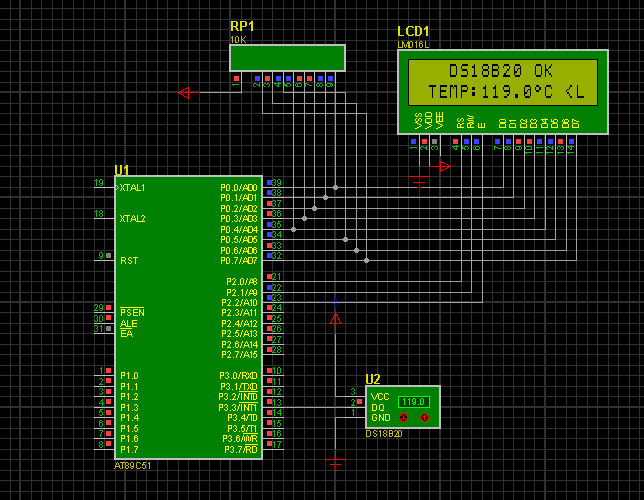The image size is (644, 500).
Task: Select the VCC pin label on U2
Action: pyautogui.click(x=380, y=397)
